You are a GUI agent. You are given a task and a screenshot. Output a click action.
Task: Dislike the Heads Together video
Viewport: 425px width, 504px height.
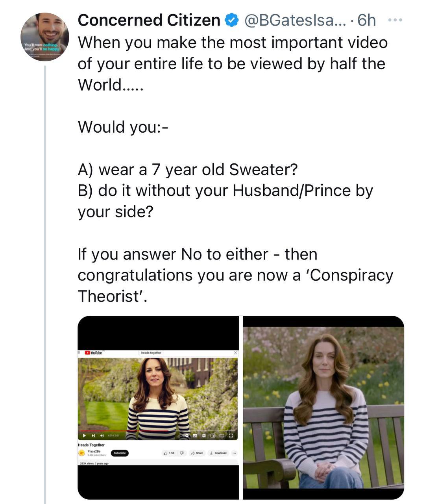click(x=182, y=453)
